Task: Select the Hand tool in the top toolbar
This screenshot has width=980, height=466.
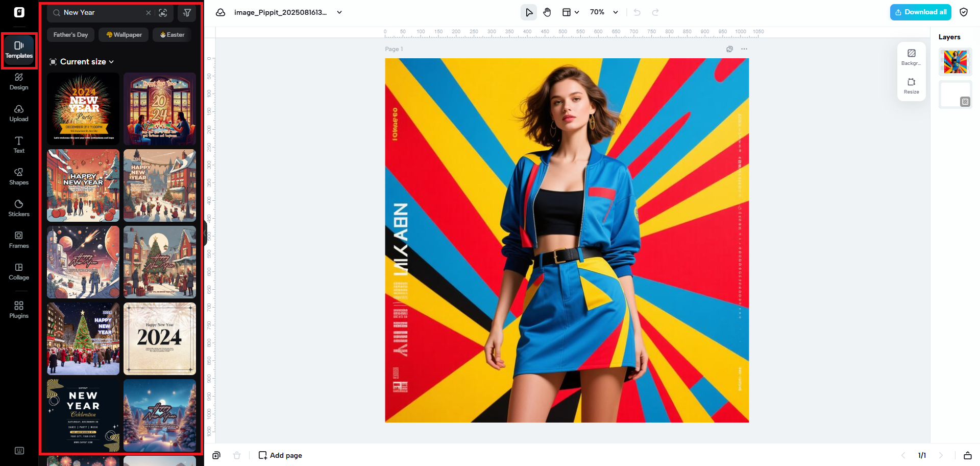Action: [x=547, y=12]
